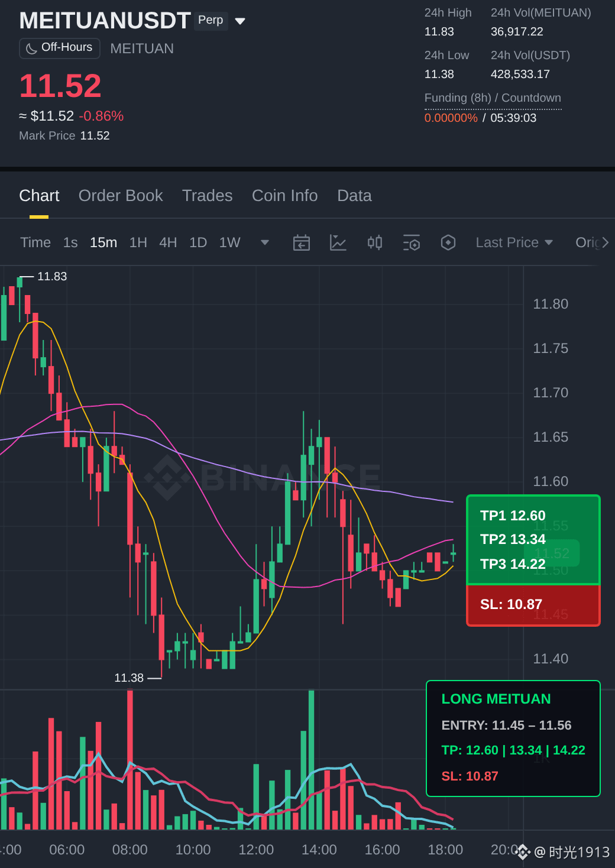615x868 pixels.
Task: Select the 1H interval
Action: pyautogui.click(x=138, y=242)
